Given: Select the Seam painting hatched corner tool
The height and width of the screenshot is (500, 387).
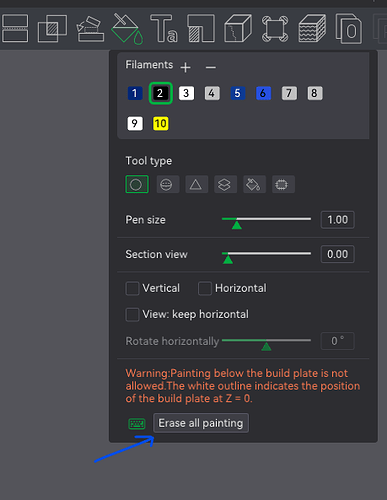Looking at the screenshot, I should click(201, 28).
